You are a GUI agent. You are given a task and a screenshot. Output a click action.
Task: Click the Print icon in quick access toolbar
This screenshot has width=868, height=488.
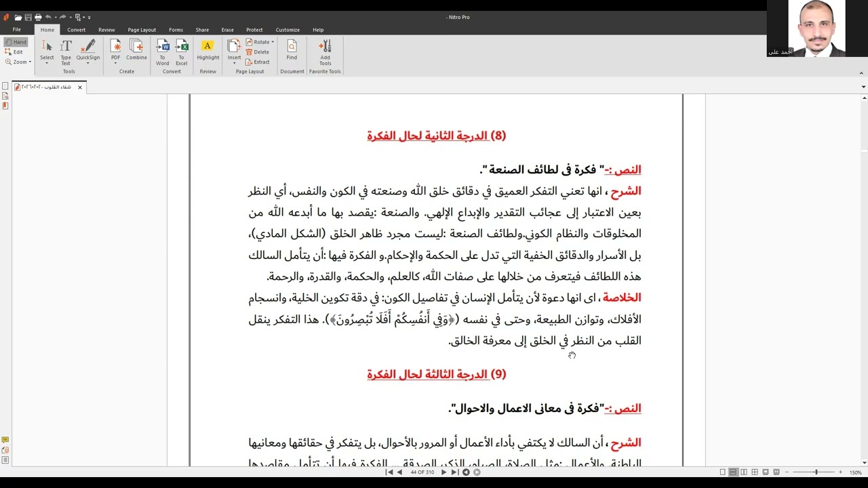(38, 17)
